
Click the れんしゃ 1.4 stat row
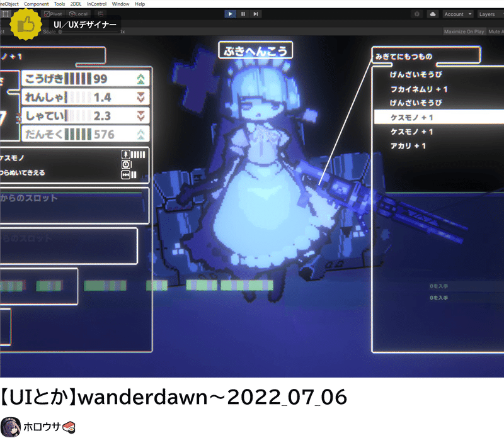tap(86, 97)
